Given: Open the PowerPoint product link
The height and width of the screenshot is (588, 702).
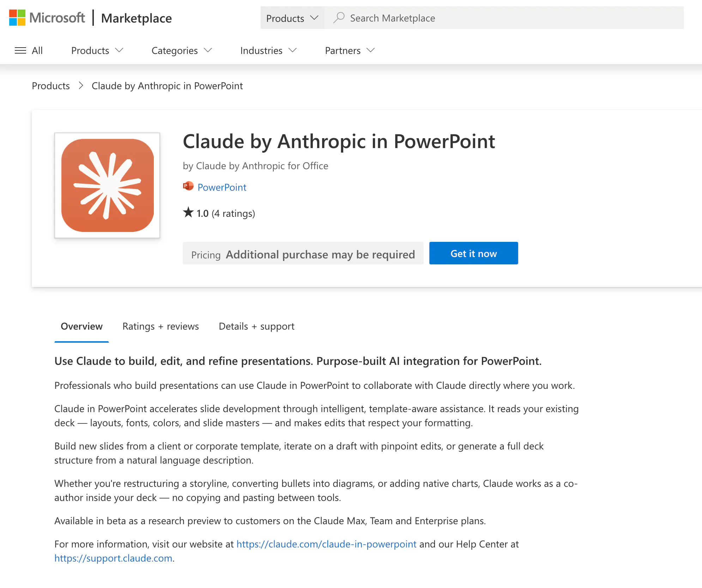Looking at the screenshot, I should coord(222,187).
